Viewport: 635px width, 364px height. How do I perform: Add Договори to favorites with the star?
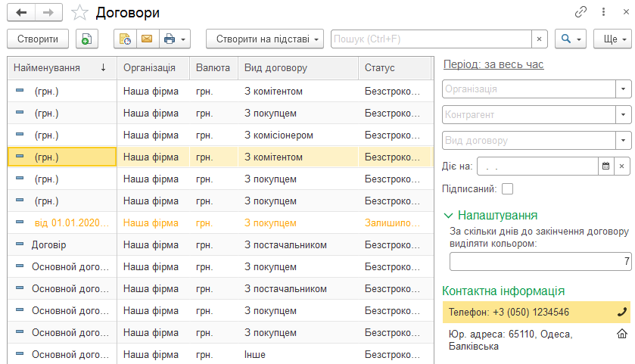[79, 13]
